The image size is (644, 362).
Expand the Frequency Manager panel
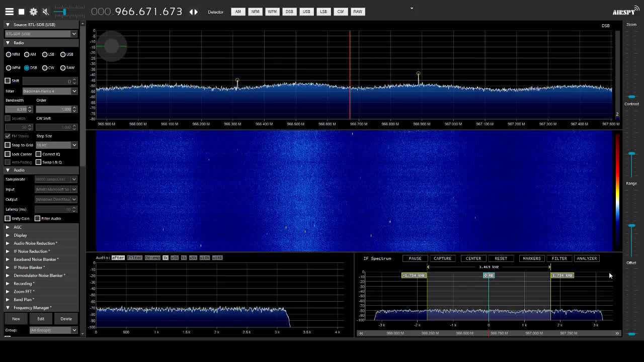[29, 307]
